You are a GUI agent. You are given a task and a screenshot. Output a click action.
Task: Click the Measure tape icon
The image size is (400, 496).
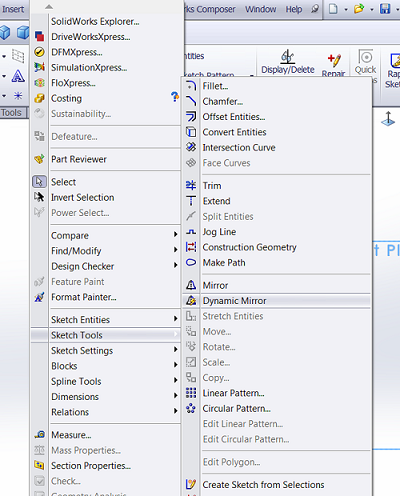tap(39, 435)
